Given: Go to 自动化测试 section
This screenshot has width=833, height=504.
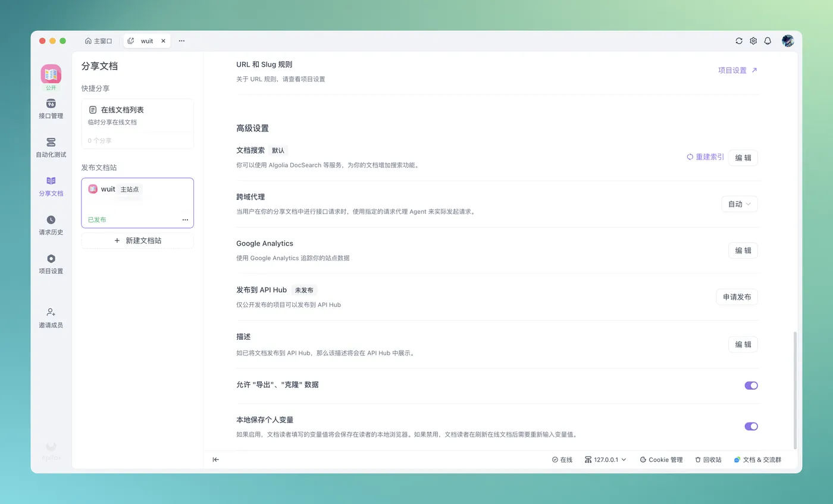Looking at the screenshot, I should (x=51, y=148).
